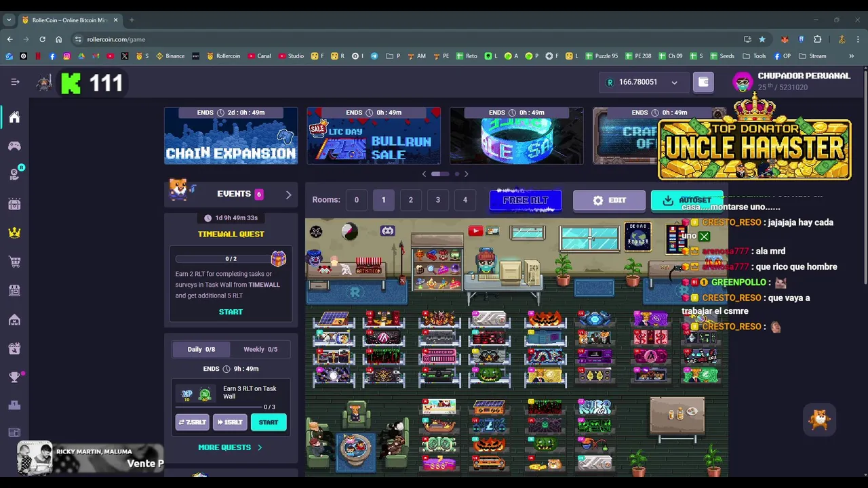Open the crown icon in sidebar

pyautogui.click(x=14, y=232)
